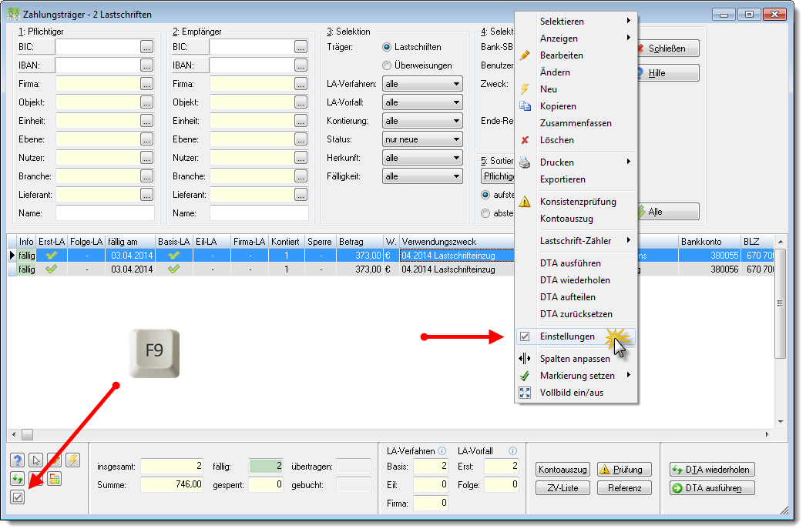Click the settings checkbox icon at bottom left
The height and width of the screenshot is (532, 806).
(18, 497)
